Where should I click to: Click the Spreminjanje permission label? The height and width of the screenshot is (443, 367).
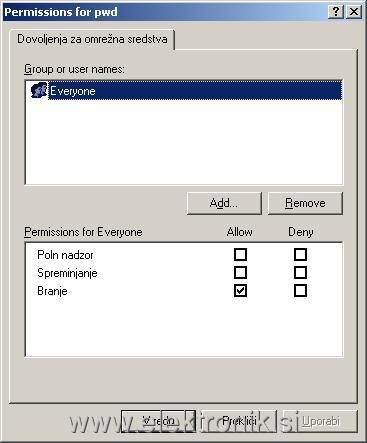point(67,273)
